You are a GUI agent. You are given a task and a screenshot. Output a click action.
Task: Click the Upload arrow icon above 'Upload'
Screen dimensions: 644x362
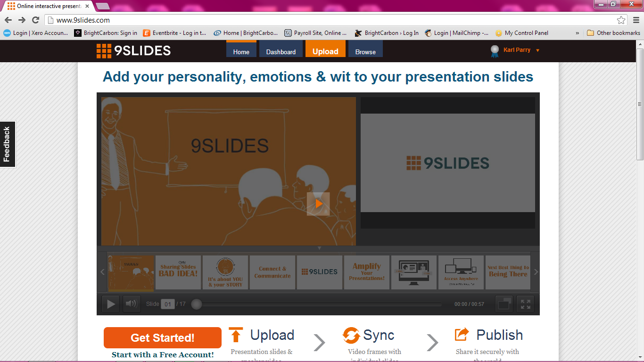coord(236,334)
